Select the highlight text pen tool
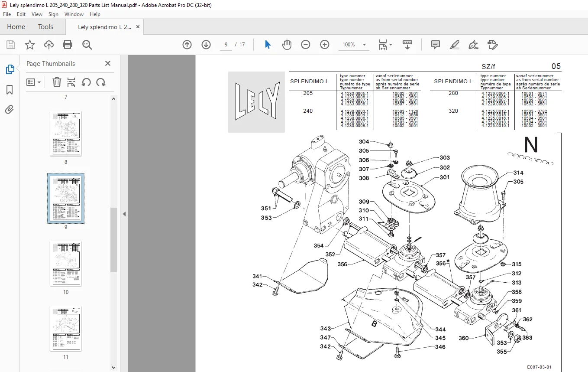The image size is (588, 372). (455, 45)
